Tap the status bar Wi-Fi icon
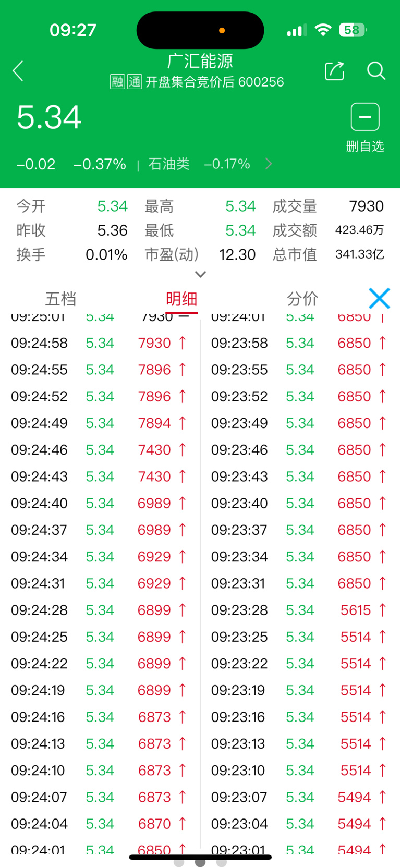Image resolution: width=401 pixels, height=868 pixels. 323,30
